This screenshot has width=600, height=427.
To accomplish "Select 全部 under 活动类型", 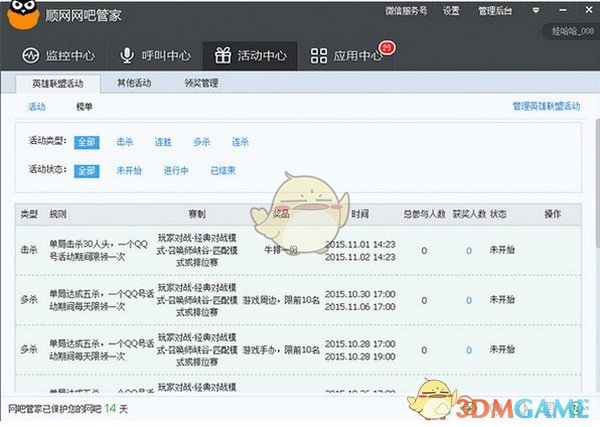I will pyautogui.click(x=87, y=142).
